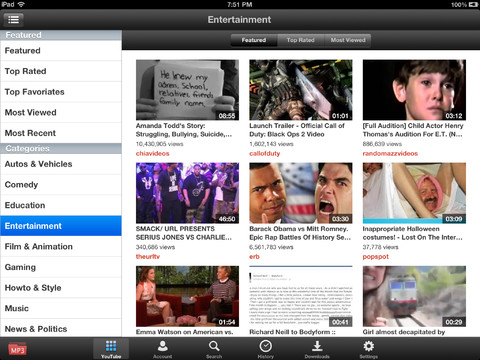The width and height of the screenshot is (480, 360).
Task: Open the Search magnifier icon tab
Action: pos(214,349)
